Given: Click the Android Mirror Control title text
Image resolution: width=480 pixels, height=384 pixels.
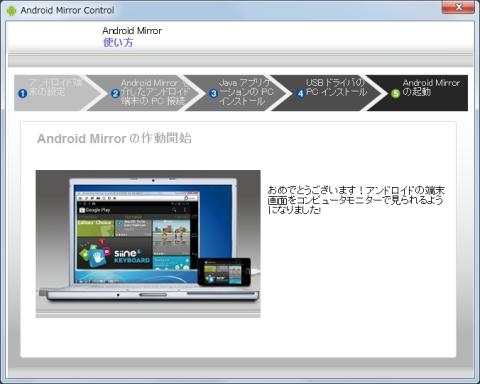Looking at the screenshot, I should pyautogui.click(x=67, y=10).
